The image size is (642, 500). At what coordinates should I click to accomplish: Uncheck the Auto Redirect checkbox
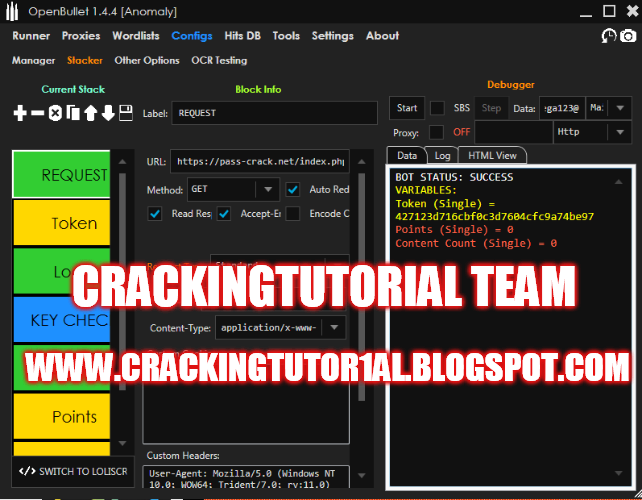292,189
